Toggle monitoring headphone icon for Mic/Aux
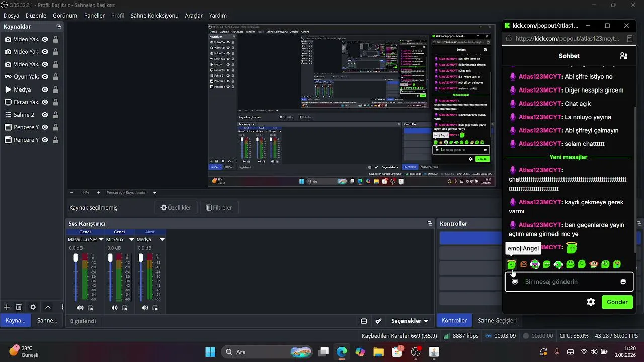The height and width of the screenshot is (362, 644). point(125,308)
